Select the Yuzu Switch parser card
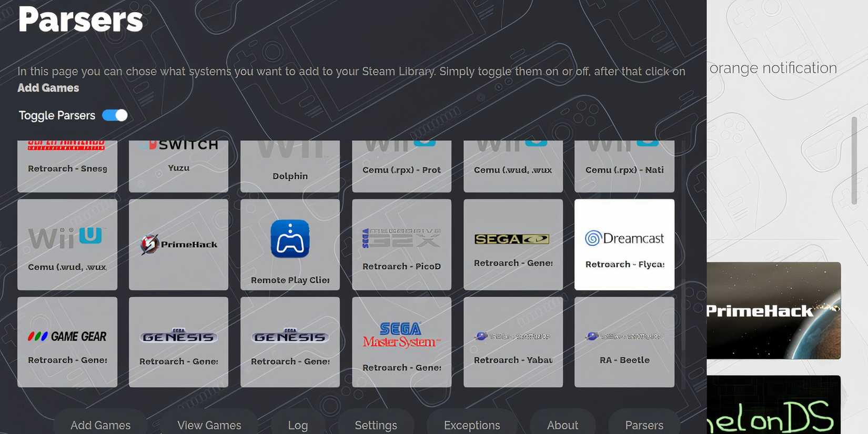 tap(178, 166)
